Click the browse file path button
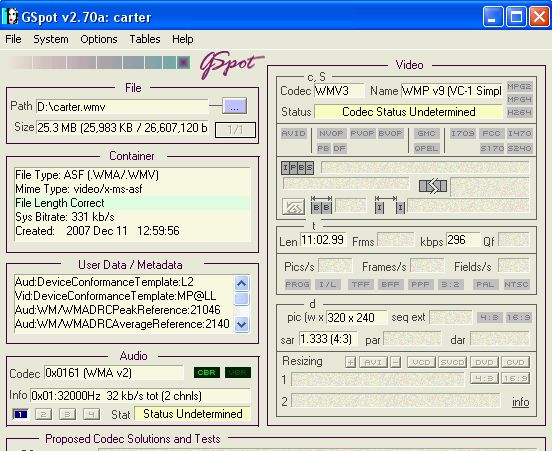The width and height of the screenshot is (552, 451). pos(234,106)
